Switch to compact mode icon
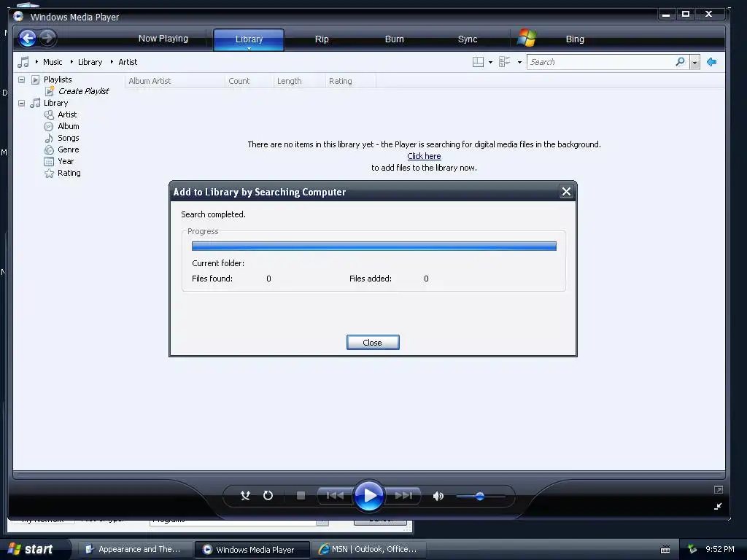This screenshot has width=747, height=560. [x=719, y=506]
